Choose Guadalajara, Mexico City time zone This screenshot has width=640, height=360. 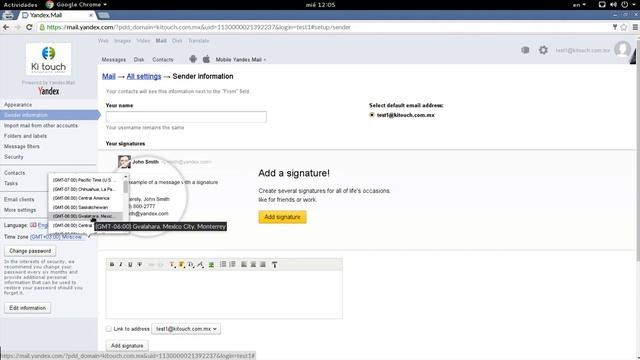(85, 216)
